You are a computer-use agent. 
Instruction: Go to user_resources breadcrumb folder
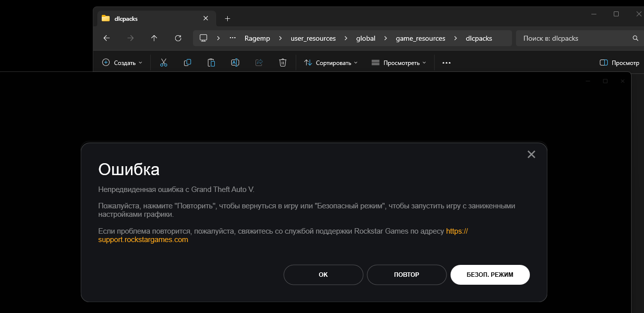[313, 38]
